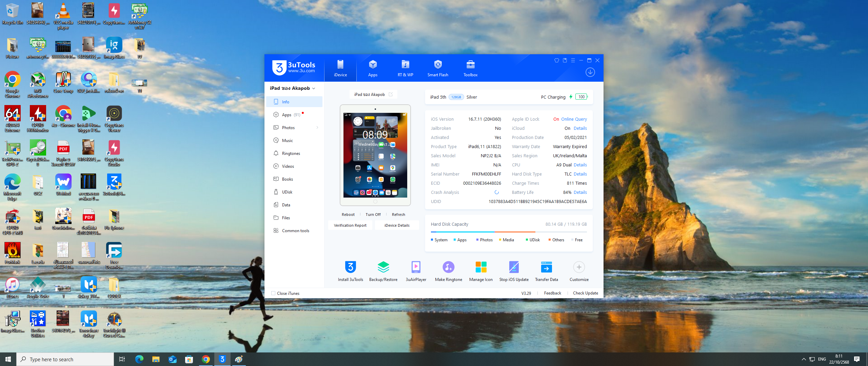
Task: Click the Verification Report button
Action: click(x=350, y=225)
